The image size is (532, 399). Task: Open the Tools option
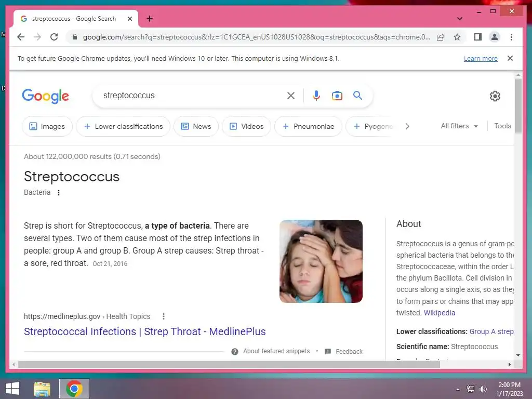tap(502, 126)
